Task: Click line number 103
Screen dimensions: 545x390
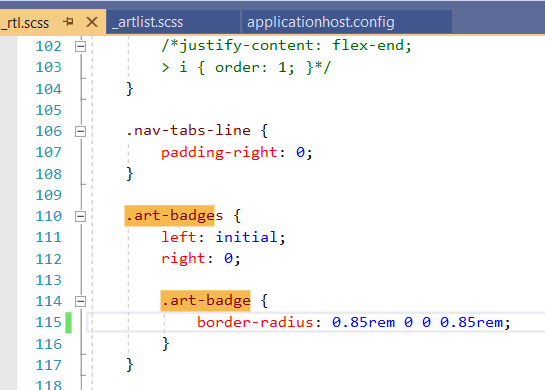Action: 49,67
